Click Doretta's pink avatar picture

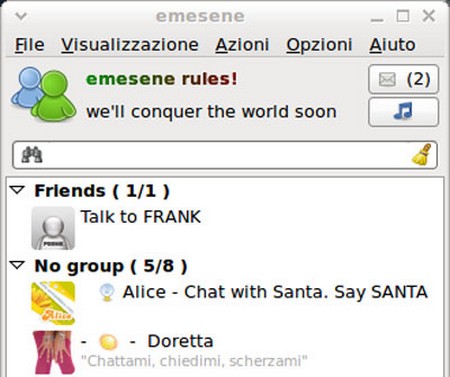pos(53,352)
